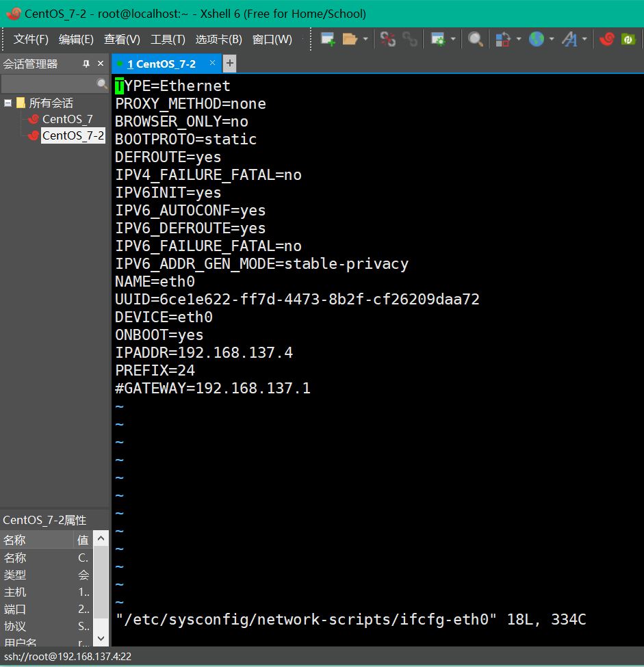Click the globe Encoding icon
The height and width of the screenshot is (667, 644).
tap(537, 39)
